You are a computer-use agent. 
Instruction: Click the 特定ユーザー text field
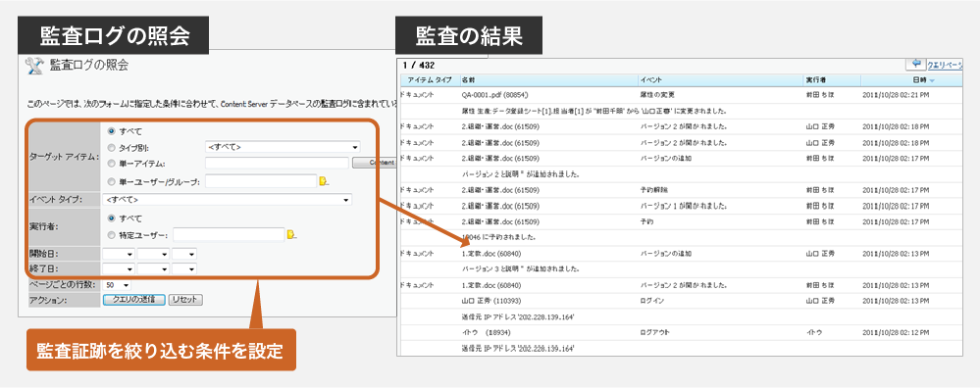(229, 234)
